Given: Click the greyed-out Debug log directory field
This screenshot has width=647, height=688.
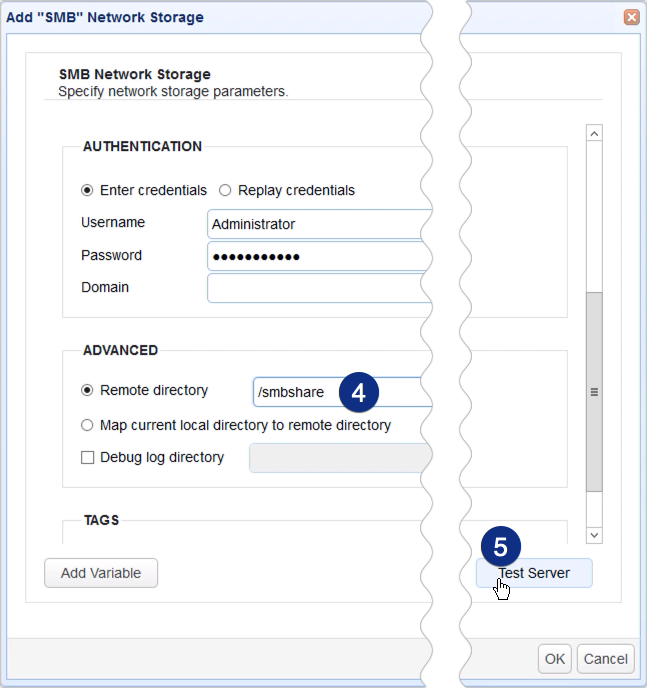Looking at the screenshot, I should click(x=335, y=458).
